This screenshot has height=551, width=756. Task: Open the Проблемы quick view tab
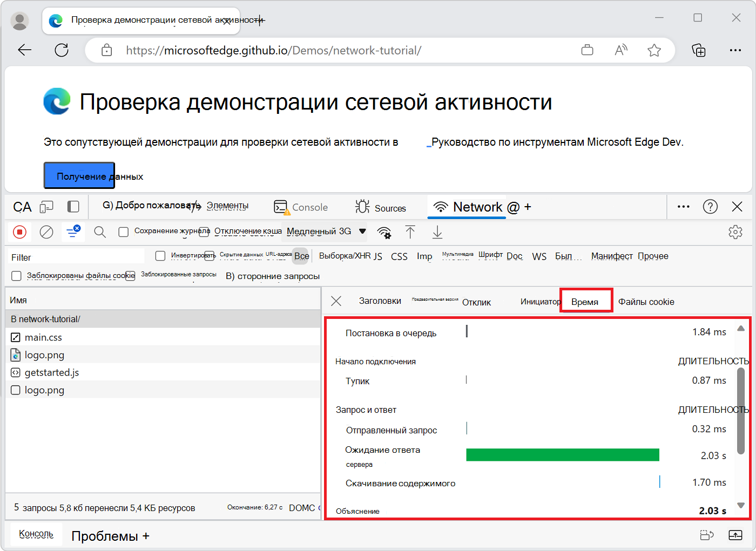105,536
